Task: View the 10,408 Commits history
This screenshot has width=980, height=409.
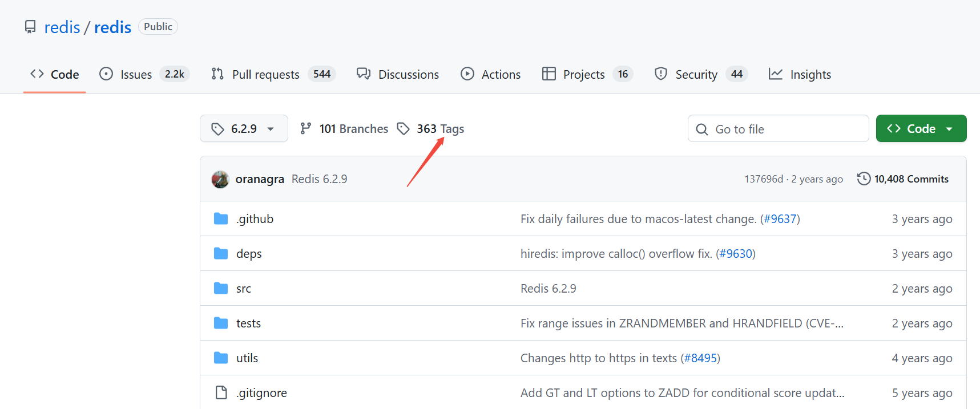Action: [x=903, y=179]
